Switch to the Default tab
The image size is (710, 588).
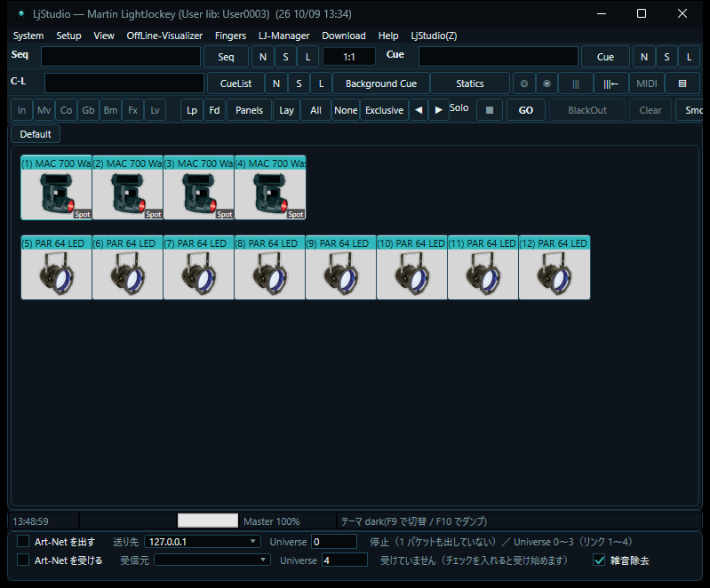[36, 134]
